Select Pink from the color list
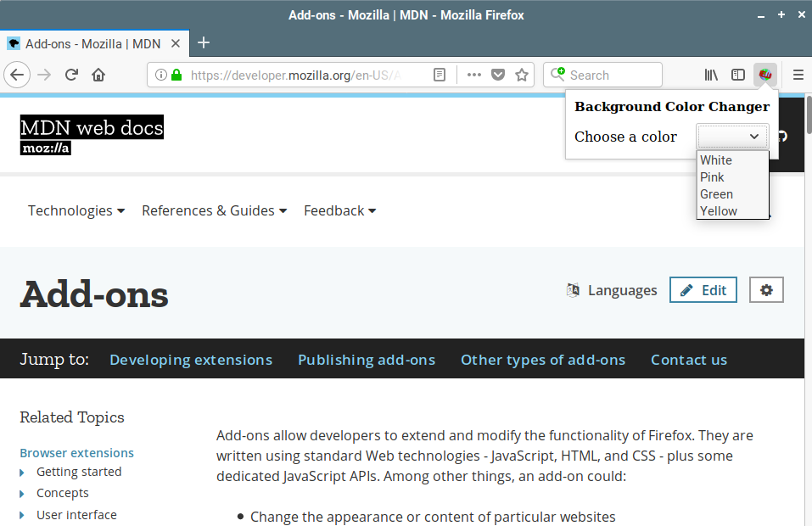Screen dimensions: 812x526 click(x=732, y=177)
